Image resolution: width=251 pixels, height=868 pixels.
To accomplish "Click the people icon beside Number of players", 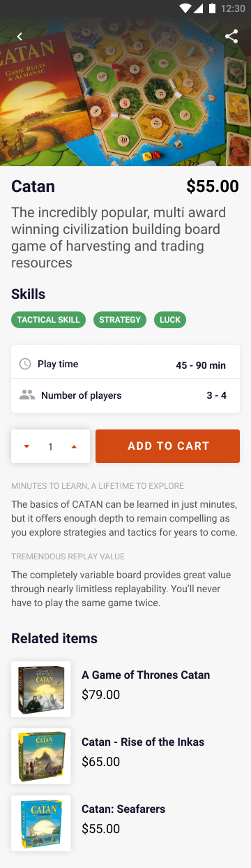I will [x=27, y=395].
